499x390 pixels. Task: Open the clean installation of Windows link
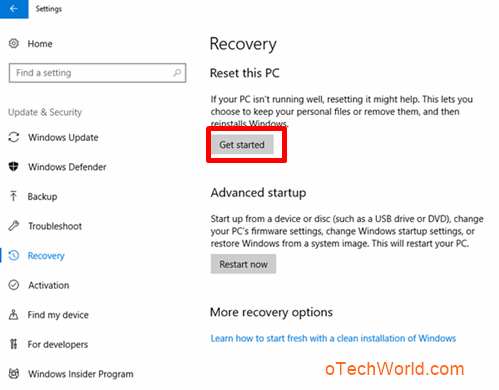333,338
